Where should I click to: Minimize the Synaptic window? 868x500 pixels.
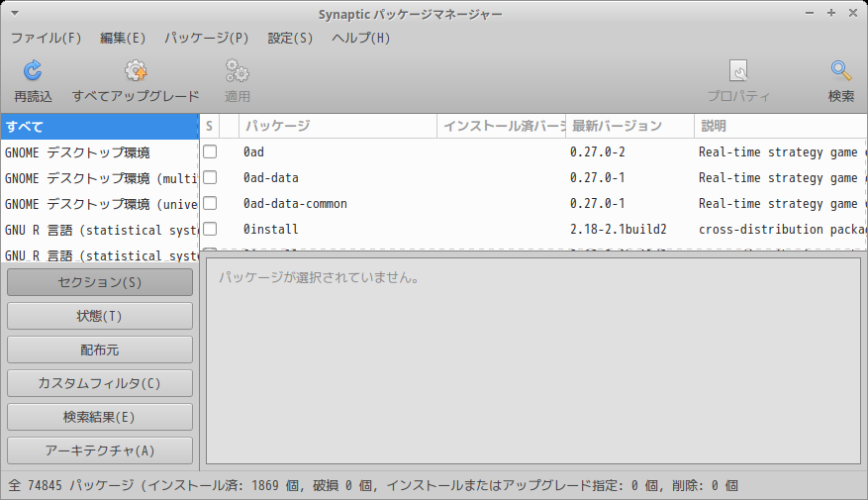click(810, 13)
